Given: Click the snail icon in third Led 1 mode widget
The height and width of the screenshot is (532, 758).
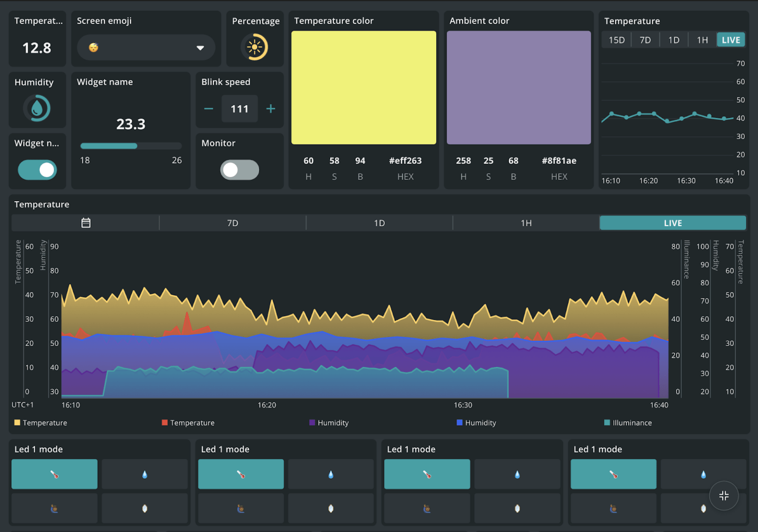Looking at the screenshot, I should coord(426,508).
